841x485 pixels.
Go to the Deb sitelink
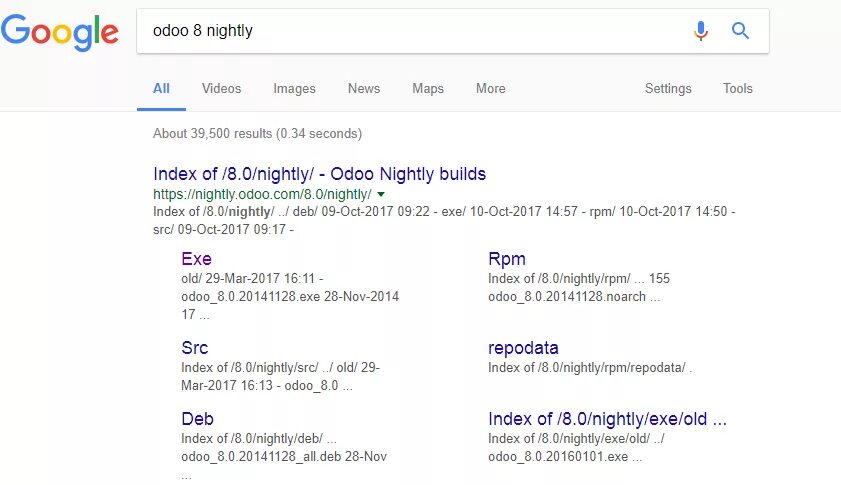(x=197, y=419)
